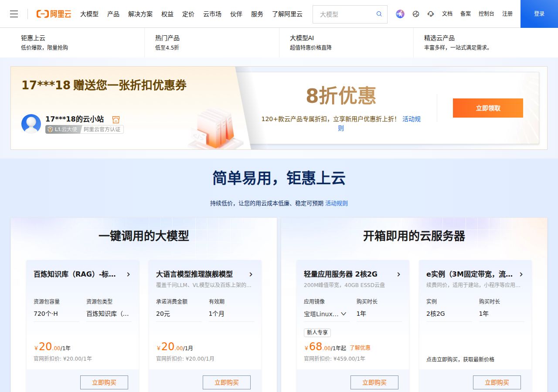Open arrow next to 轻量应用服务器 2核2G

click(x=398, y=274)
